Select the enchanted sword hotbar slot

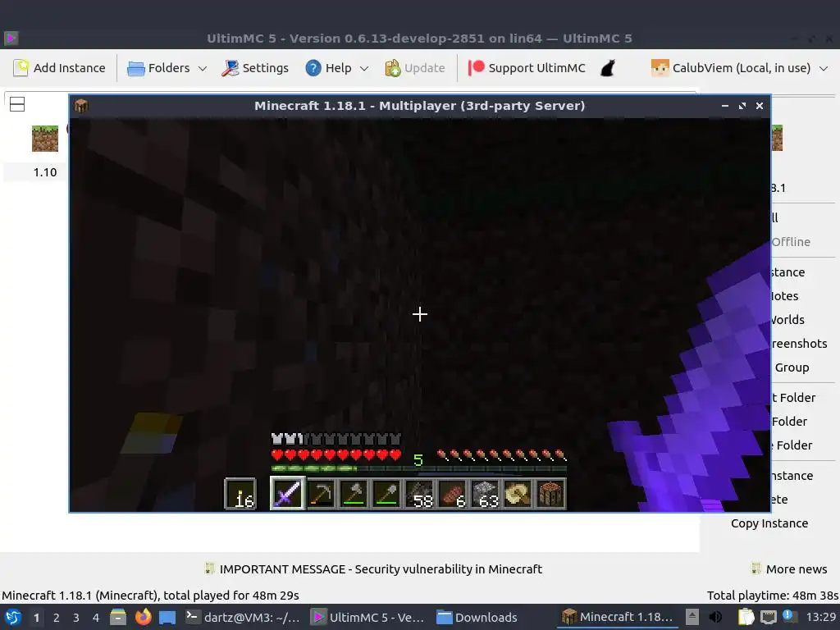(287, 493)
